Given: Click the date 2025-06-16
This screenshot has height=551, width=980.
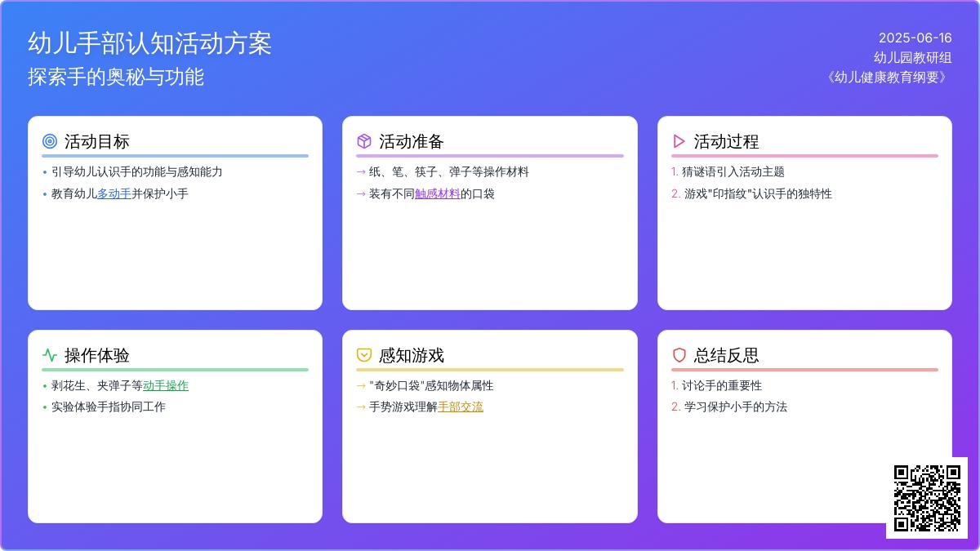Looking at the screenshot, I should (x=915, y=38).
